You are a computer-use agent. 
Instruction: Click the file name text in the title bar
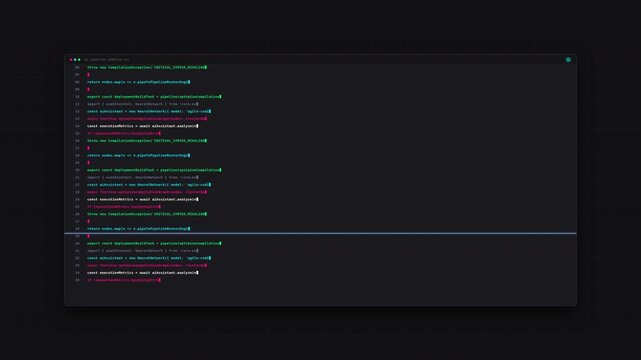[x=106, y=60]
